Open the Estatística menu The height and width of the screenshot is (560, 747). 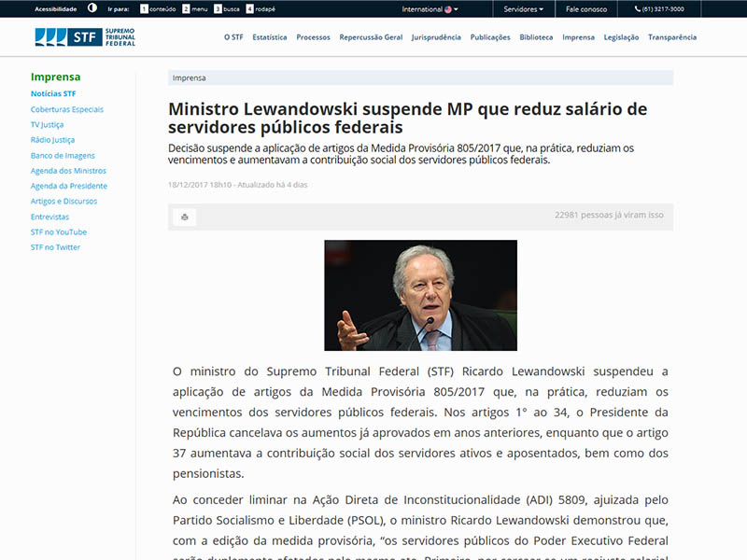point(270,37)
